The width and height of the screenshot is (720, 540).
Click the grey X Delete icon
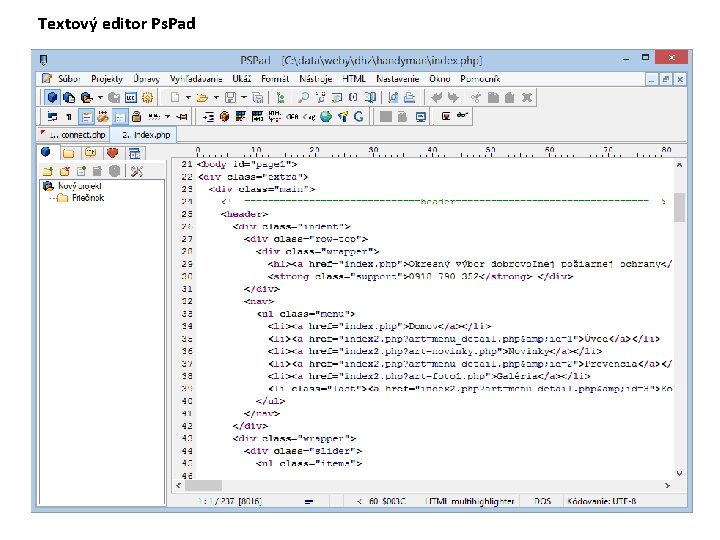click(527, 97)
